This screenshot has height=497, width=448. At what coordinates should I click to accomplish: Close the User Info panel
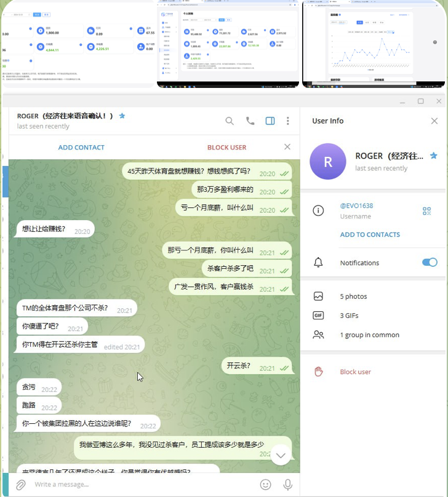(434, 121)
